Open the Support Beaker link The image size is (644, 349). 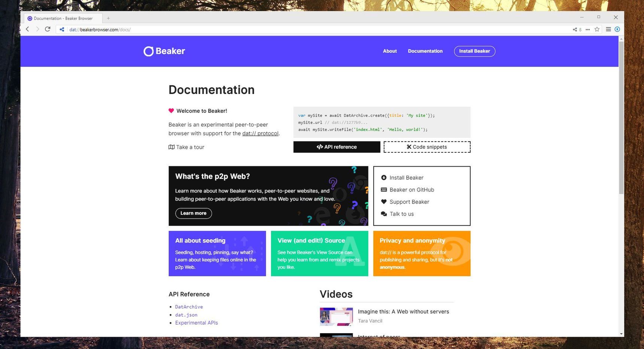[409, 202]
